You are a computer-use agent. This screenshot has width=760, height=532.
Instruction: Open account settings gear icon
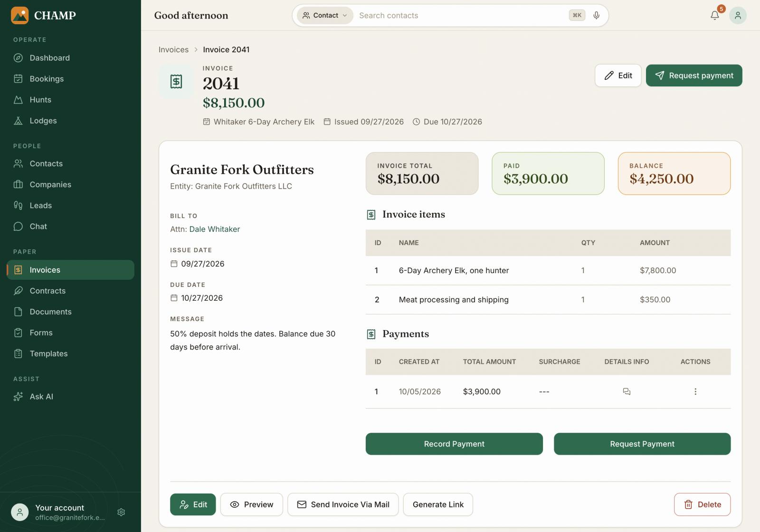121,512
